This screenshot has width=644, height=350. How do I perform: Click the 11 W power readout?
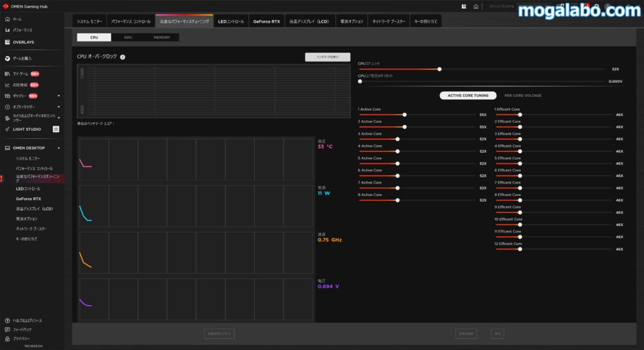(x=324, y=194)
